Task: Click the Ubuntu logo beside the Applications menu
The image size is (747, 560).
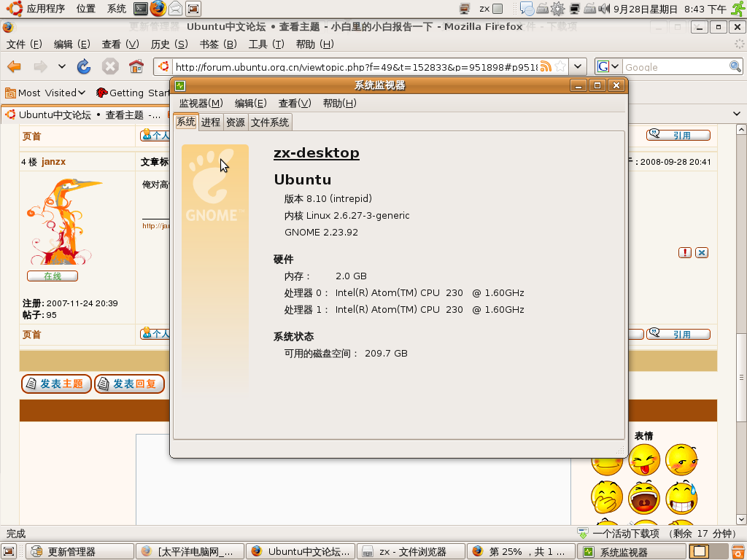Action: [x=15, y=9]
